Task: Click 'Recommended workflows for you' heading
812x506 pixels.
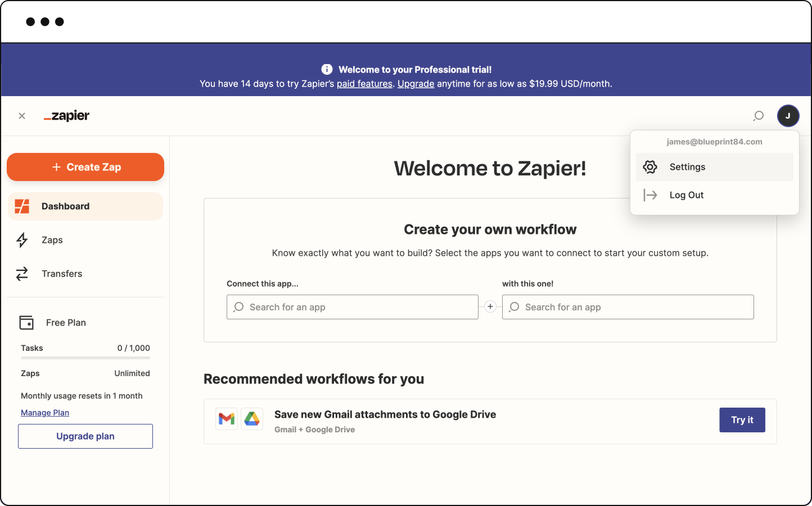Action: pyautogui.click(x=314, y=379)
